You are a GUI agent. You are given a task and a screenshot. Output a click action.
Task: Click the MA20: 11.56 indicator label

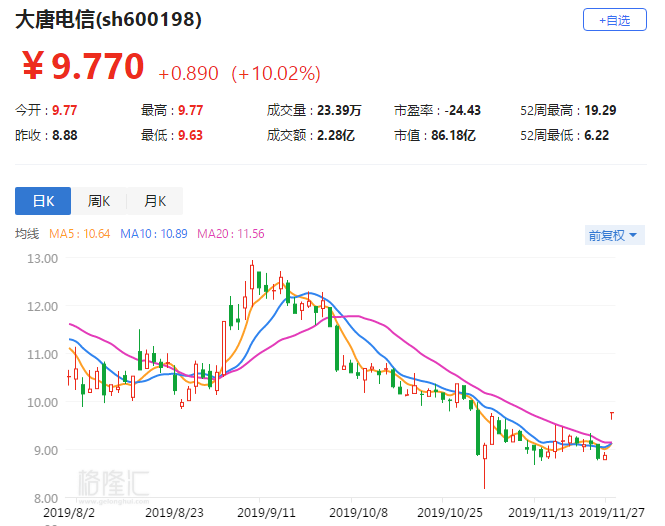pyautogui.click(x=231, y=234)
